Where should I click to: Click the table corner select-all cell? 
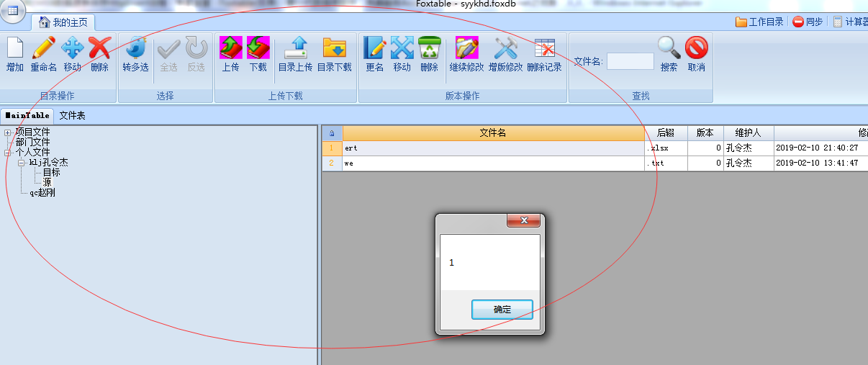tap(332, 132)
